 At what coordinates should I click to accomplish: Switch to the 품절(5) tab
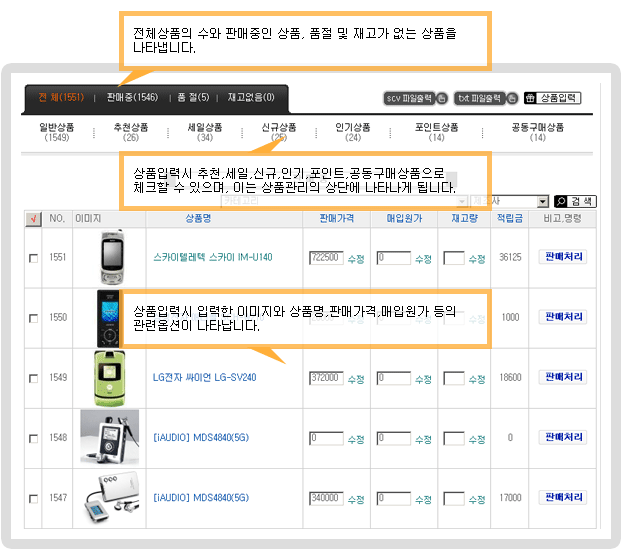click(193, 97)
